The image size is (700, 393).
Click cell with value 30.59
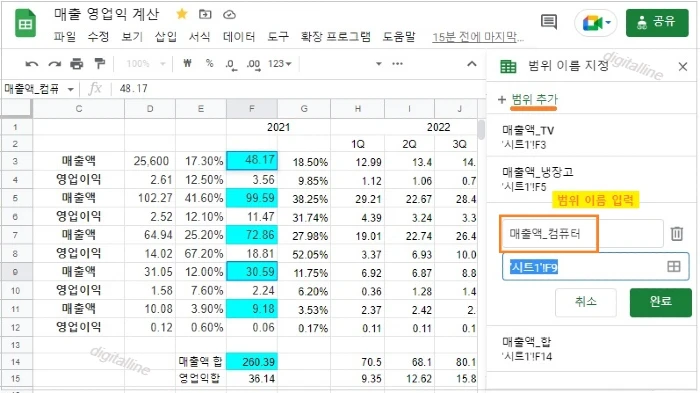(x=252, y=272)
